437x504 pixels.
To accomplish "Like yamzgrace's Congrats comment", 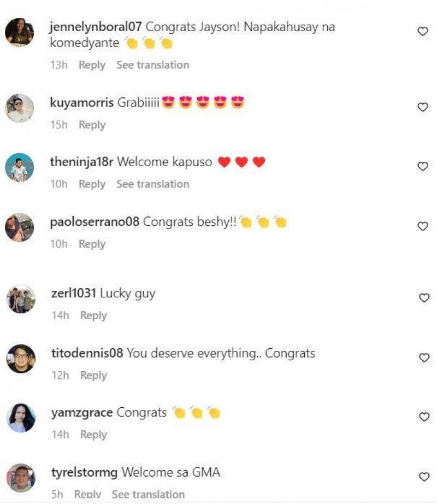I will [x=424, y=417].
